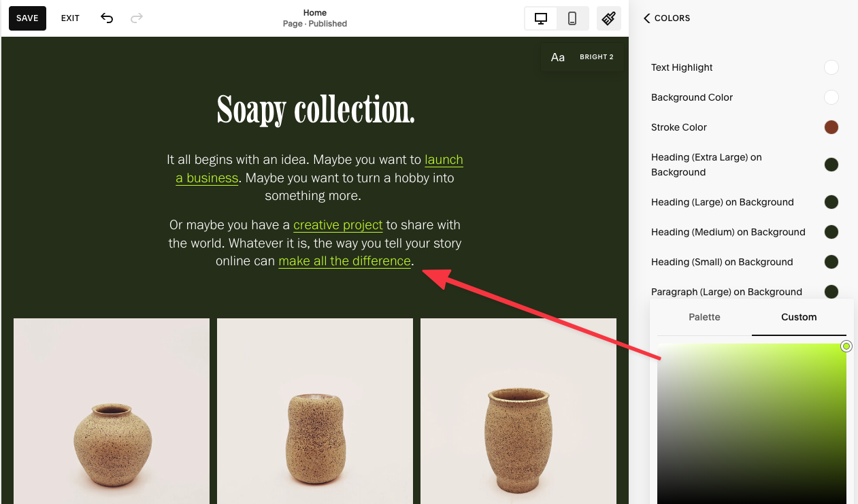Click the EXIT button
The width and height of the screenshot is (858, 504).
point(70,18)
